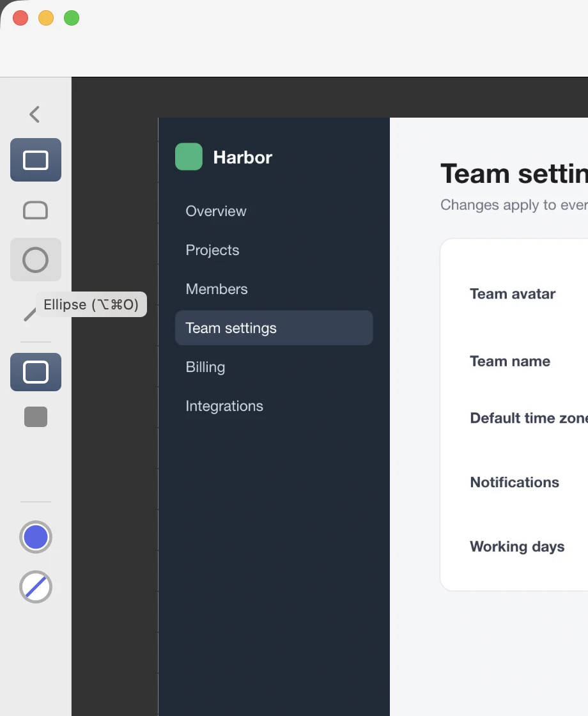Click the Working days label
Image resolution: width=588 pixels, height=716 pixels.
[517, 547]
